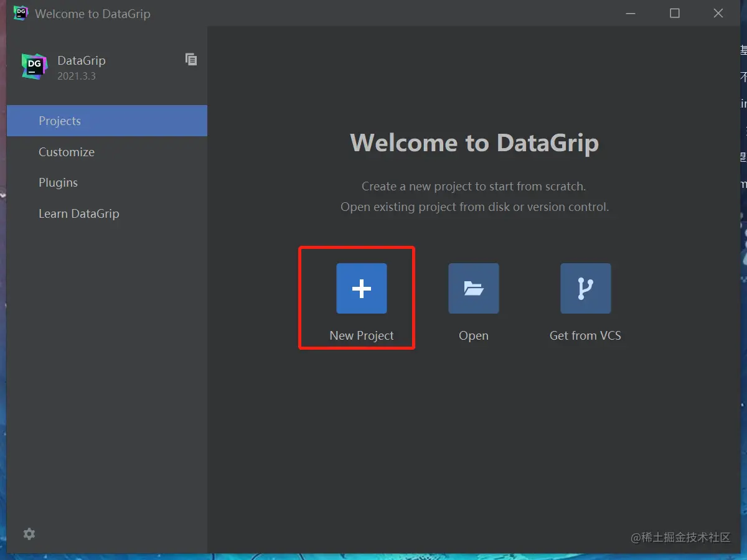Image resolution: width=747 pixels, height=560 pixels.
Task: Click the New Project plus icon
Action: pyautogui.click(x=362, y=288)
